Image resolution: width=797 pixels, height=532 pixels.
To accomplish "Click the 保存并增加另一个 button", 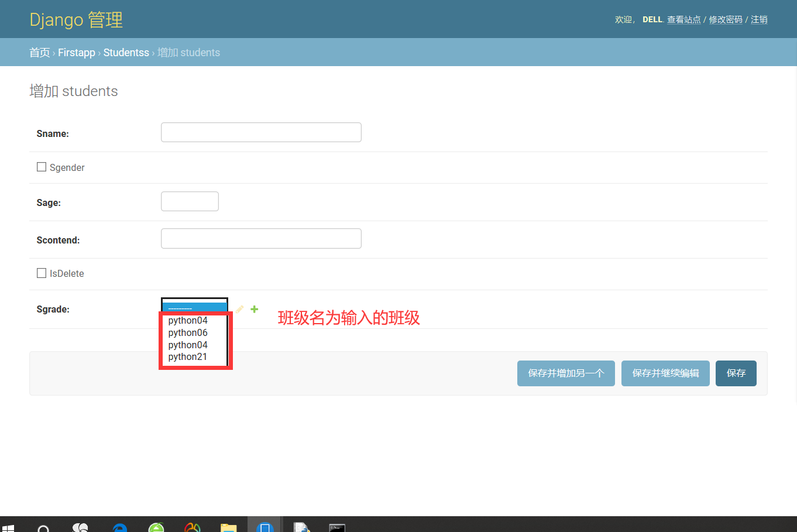I will tap(566, 373).
